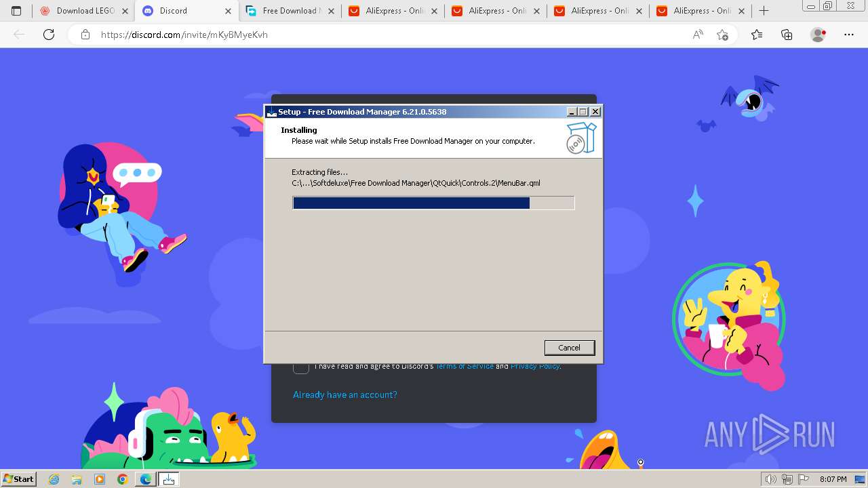Switch to the Download LEGO browser tab

(x=85, y=11)
